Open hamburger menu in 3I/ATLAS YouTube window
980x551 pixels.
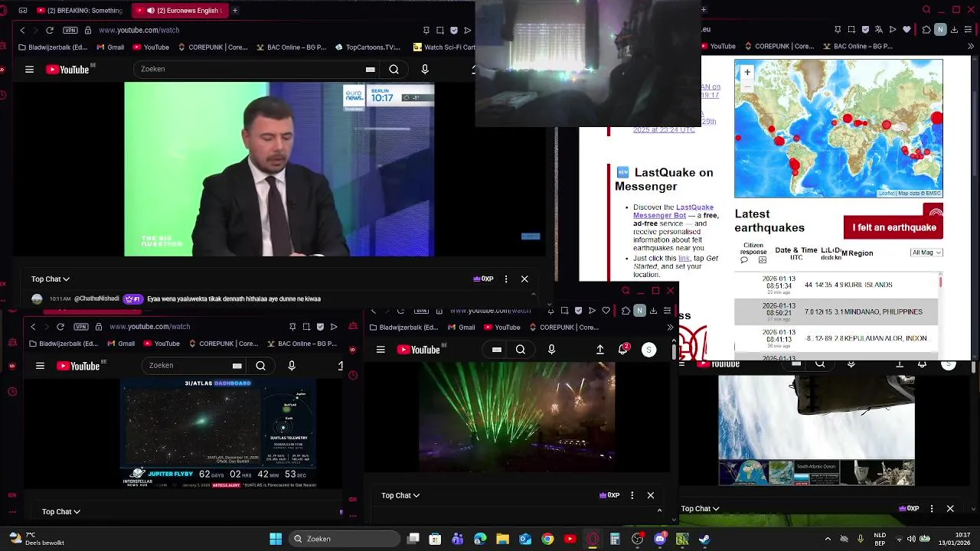[40, 366]
